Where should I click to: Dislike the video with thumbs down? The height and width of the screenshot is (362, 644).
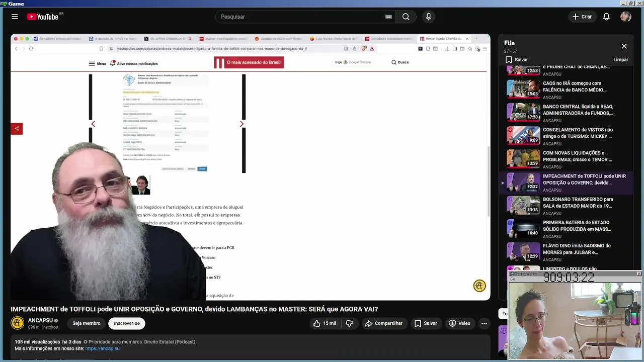349,323
